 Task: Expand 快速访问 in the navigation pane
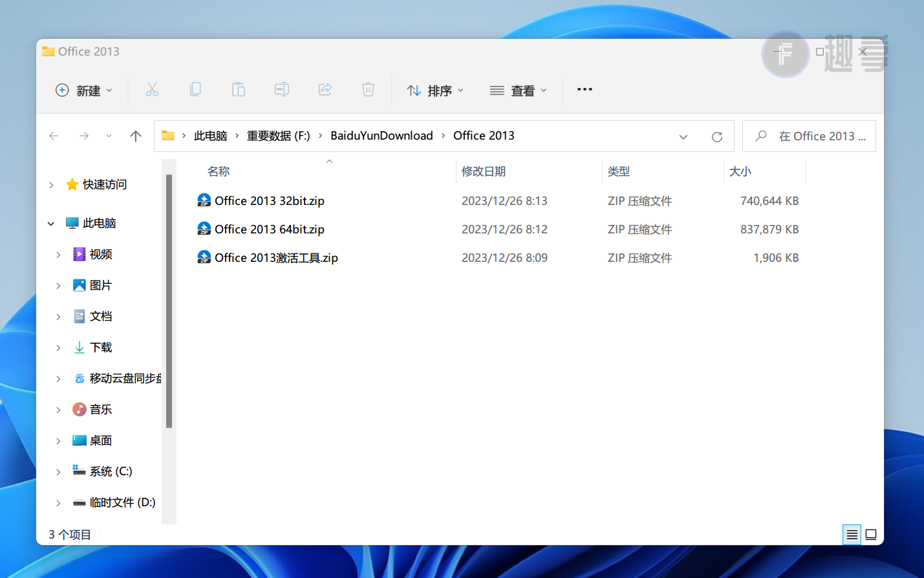(x=51, y=185)
